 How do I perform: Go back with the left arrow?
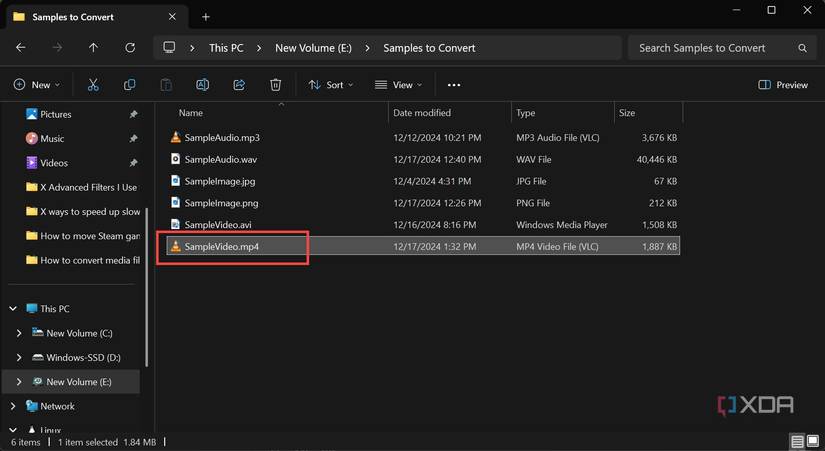(21, 48)
